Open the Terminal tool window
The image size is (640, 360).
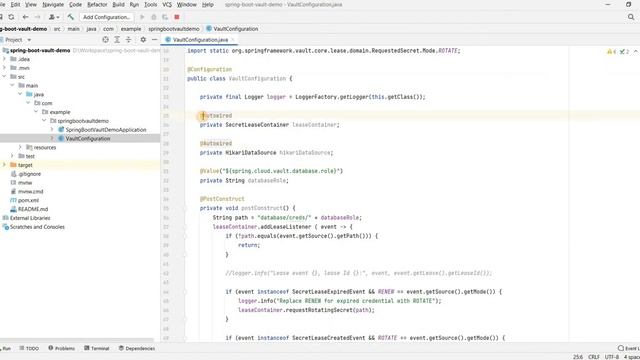[97, 349]
